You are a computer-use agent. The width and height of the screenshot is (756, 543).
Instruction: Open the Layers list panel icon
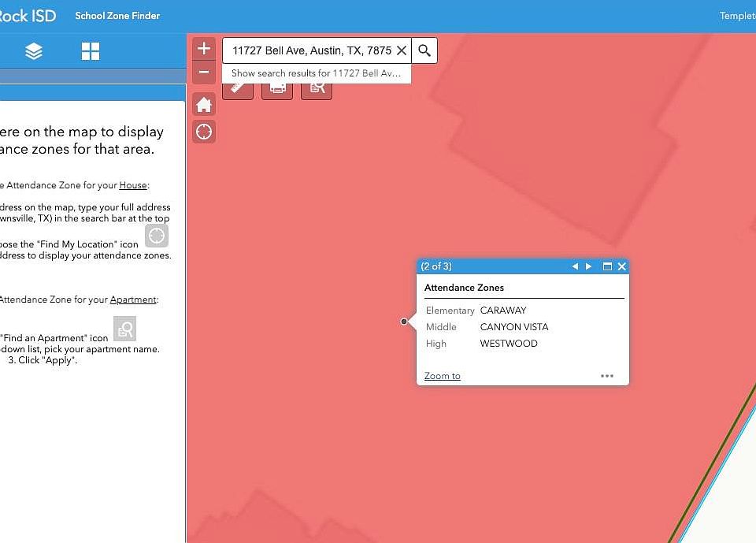[x=34, y=50]
